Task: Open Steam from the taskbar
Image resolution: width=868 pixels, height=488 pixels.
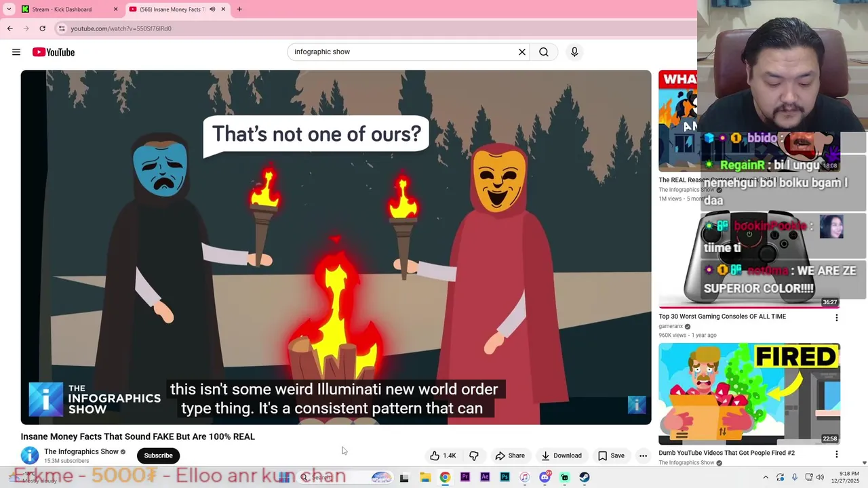Action: [585, 477]
